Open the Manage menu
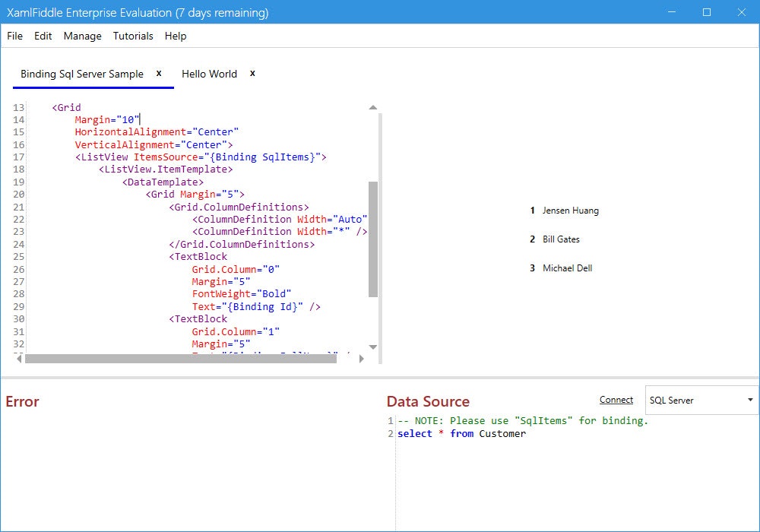This screenshot has height=532, width=760. click(x=82, y=36)
